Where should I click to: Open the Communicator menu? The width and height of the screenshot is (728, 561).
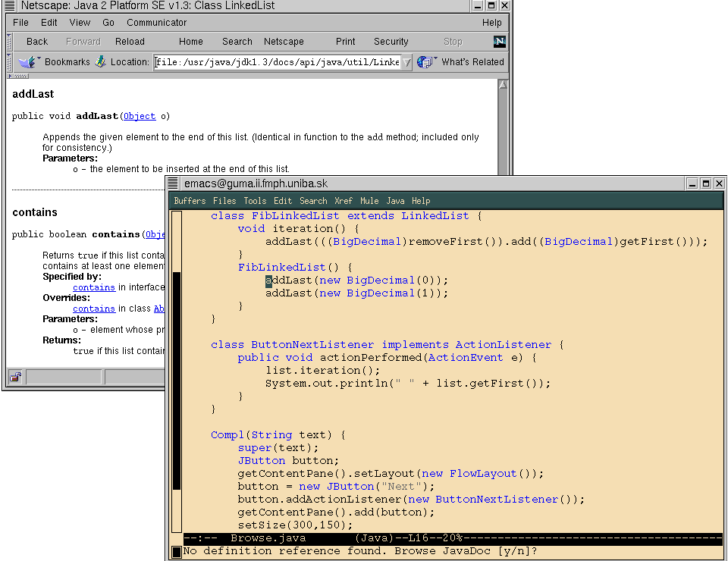[156, 23]
